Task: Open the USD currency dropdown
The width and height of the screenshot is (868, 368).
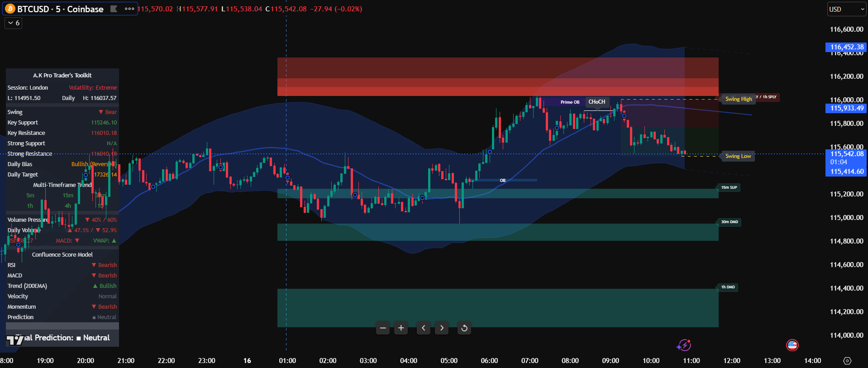Action: tap(846, 9)
